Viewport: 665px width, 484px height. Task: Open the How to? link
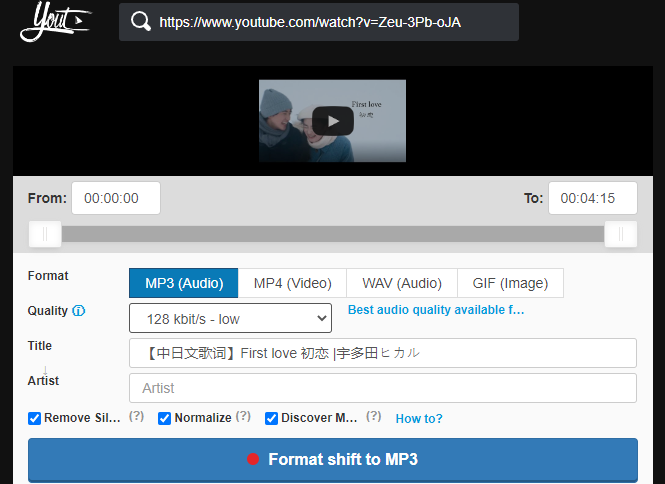(419, 419)
